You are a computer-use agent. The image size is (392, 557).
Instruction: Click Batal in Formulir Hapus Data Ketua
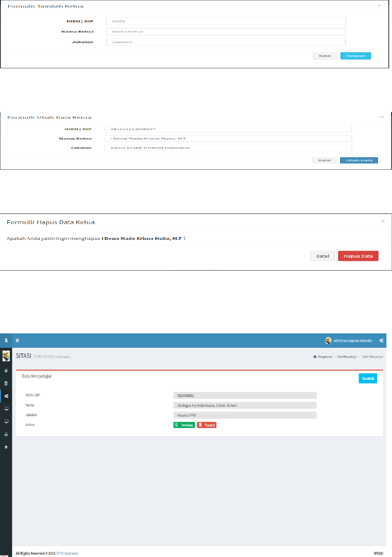[x=322, y=256]
